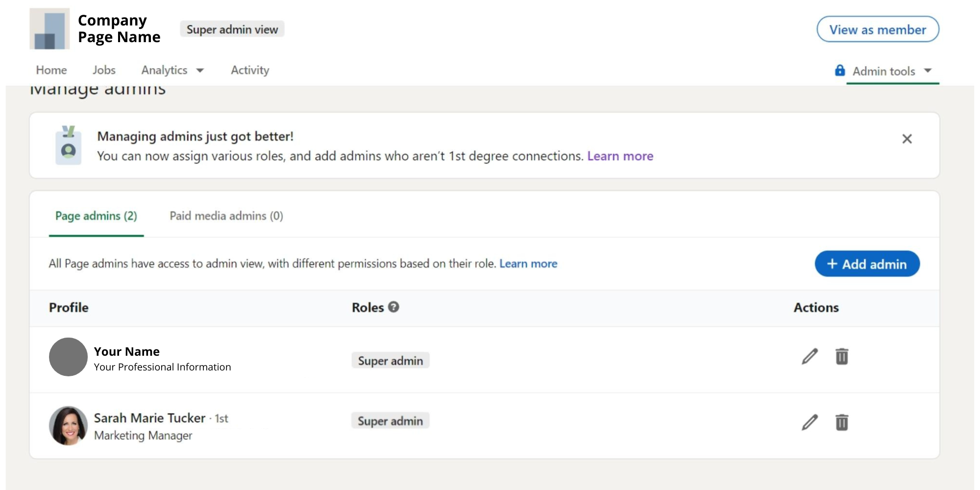Screen dimensions: 980x490
Task: Open Learn more link in banner
Action: (x=620, y=156)
